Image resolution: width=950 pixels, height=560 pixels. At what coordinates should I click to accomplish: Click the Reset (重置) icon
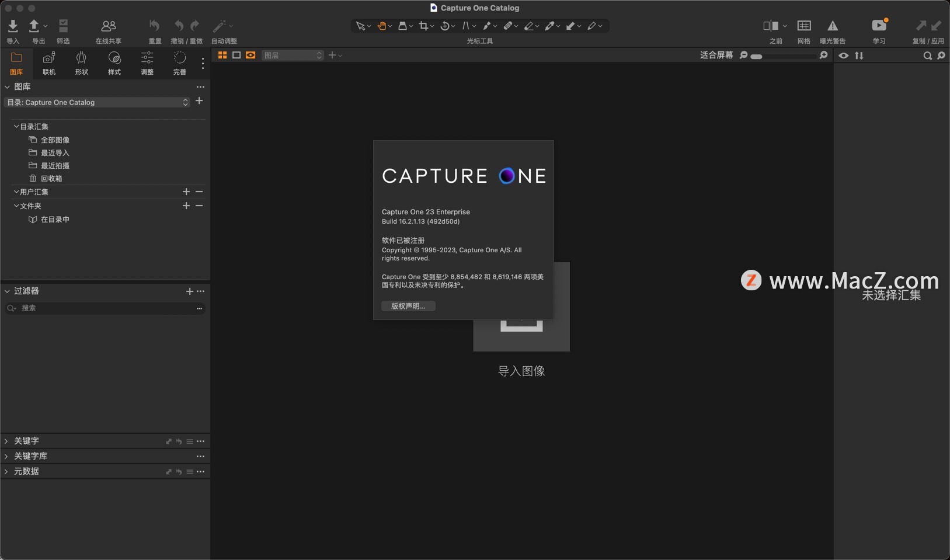click(155, 26)
